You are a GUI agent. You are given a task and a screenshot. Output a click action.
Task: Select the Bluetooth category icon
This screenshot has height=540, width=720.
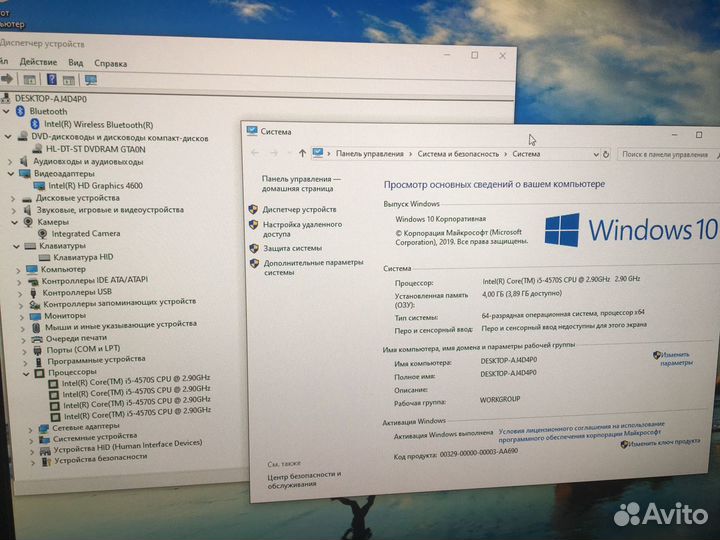[x=20, y=111]
